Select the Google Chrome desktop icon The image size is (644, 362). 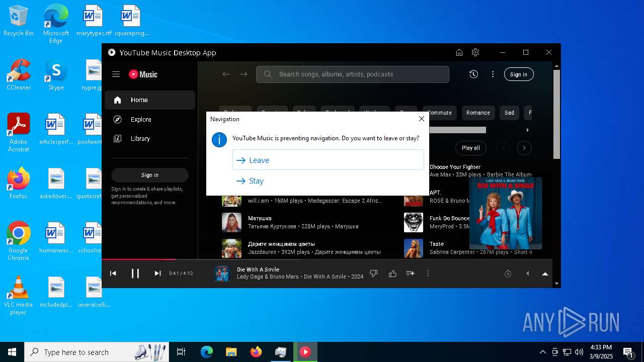coord(19,241)
